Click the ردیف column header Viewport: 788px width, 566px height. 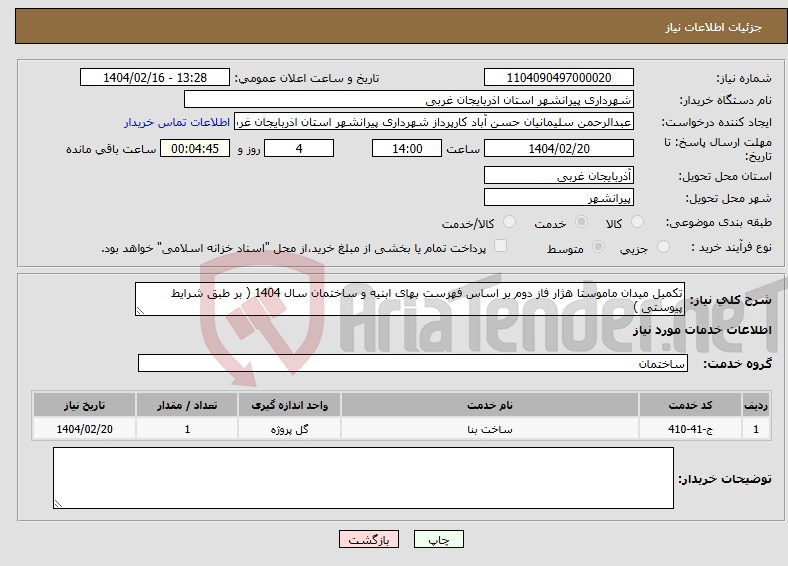(x=756, y=405)
